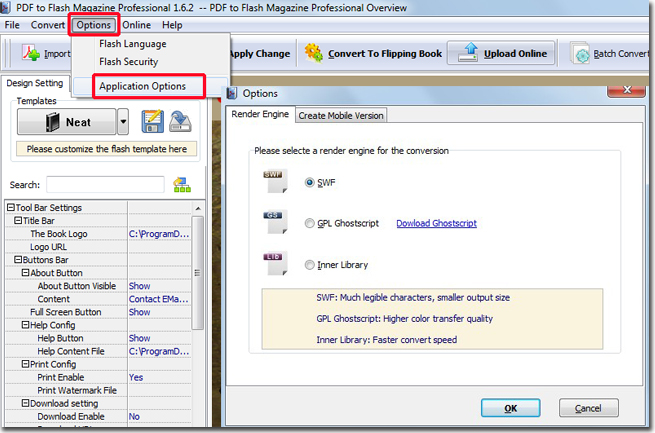Click the load template disk icon

[179, 122]
